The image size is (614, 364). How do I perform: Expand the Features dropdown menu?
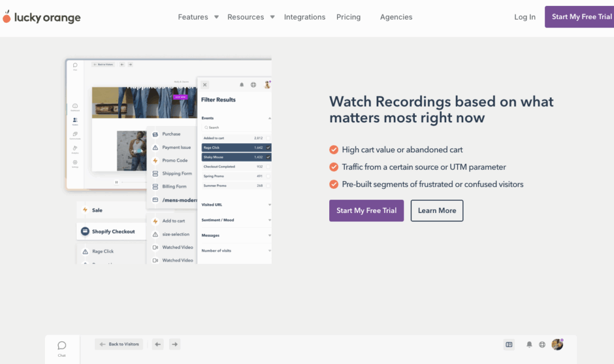coord(198,17)
